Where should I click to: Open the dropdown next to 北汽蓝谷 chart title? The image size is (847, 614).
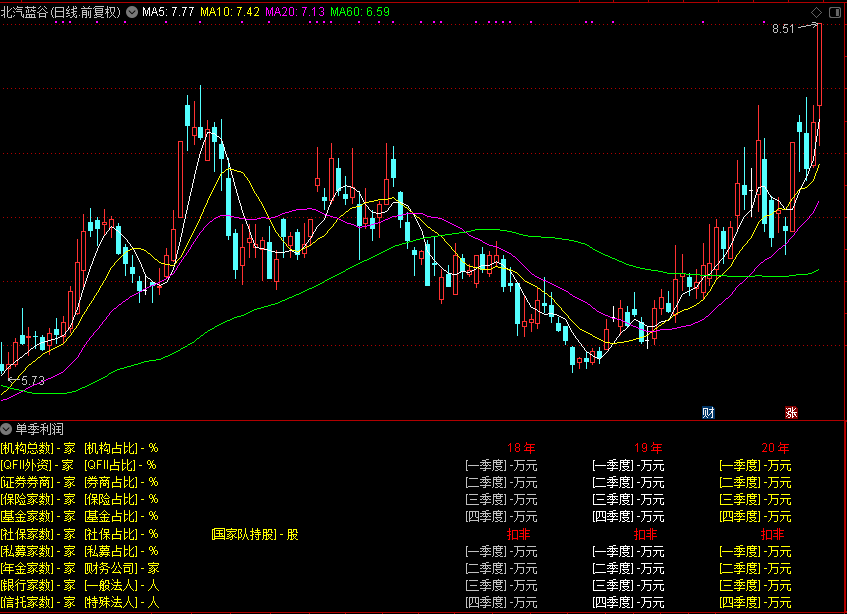click(132, 13)
